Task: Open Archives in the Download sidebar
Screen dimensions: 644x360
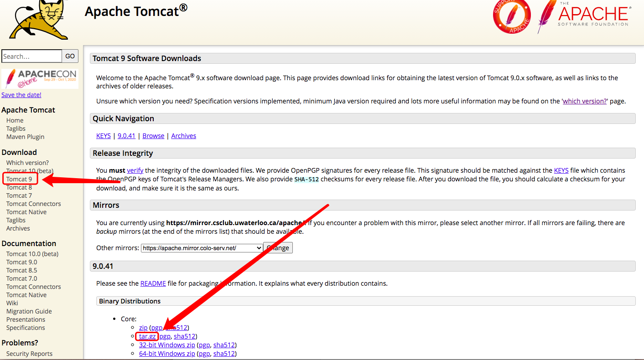Action: point(18,228)
